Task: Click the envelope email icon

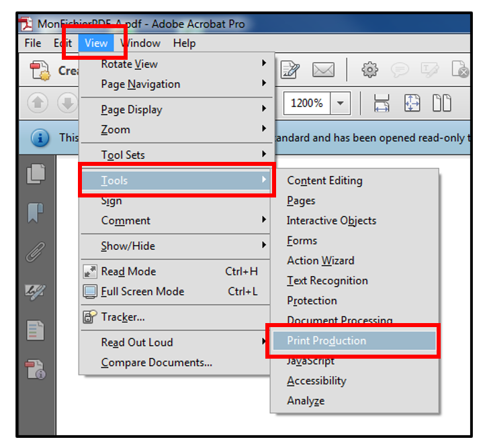Action: [x=323, y=71]
